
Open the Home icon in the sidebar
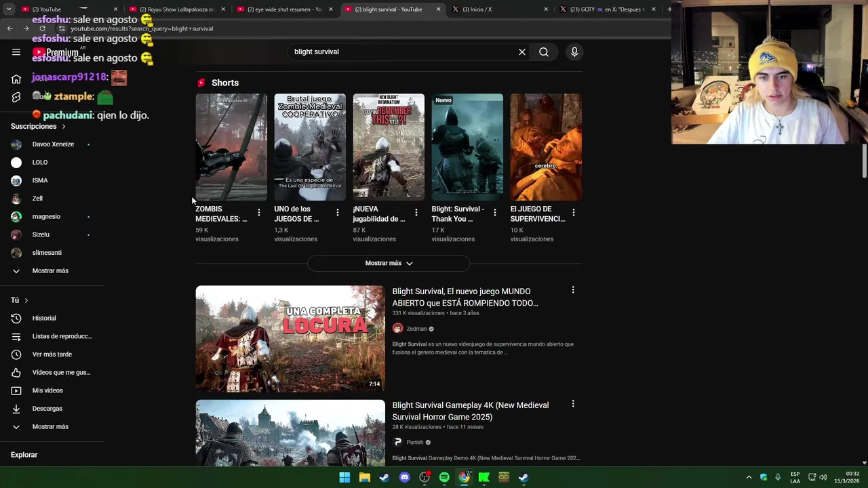tap(16, 79)
